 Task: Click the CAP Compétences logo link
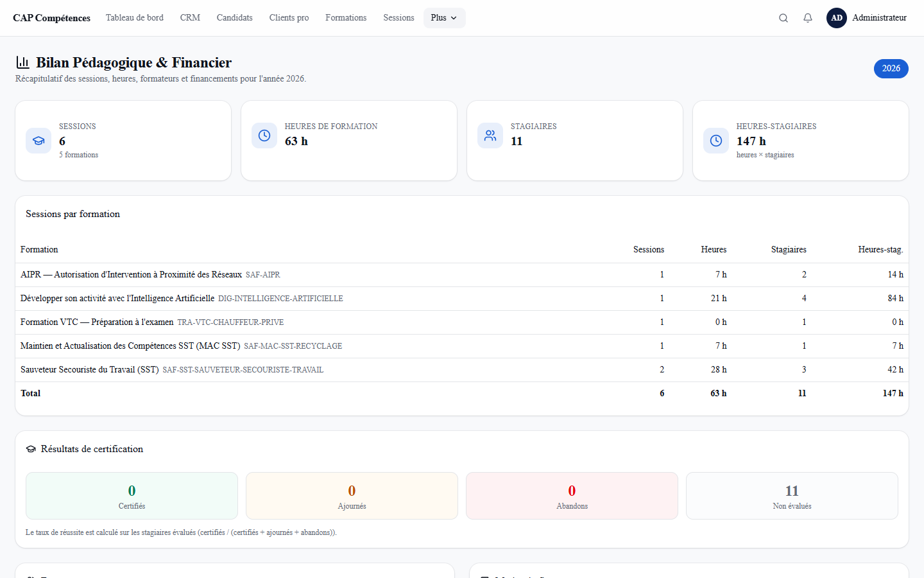51,18
